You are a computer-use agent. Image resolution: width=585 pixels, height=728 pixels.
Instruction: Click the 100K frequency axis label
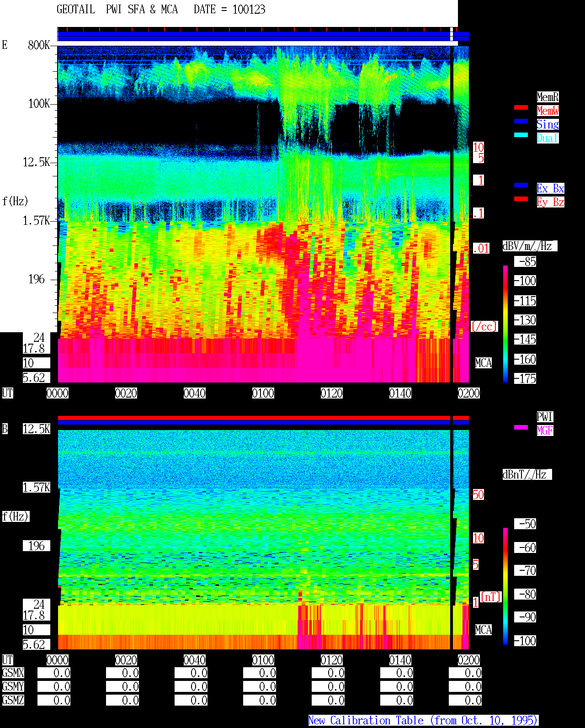coord(39,103)
